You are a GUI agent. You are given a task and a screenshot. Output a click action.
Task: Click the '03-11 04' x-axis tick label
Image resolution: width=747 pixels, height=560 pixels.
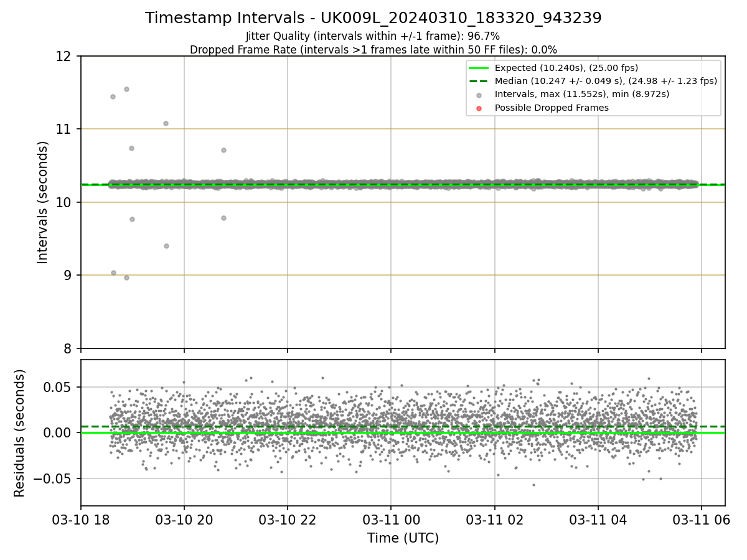[x=598, y=519]
